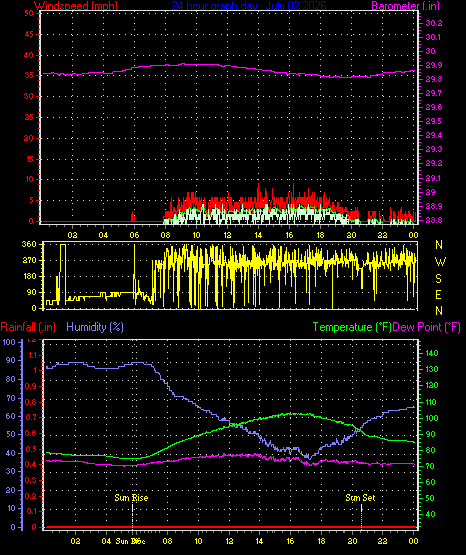The height and width of the screenshot is (555, 466).
Task: Click the "Windspeed (mph)" axis title
Action: [76, 6]
